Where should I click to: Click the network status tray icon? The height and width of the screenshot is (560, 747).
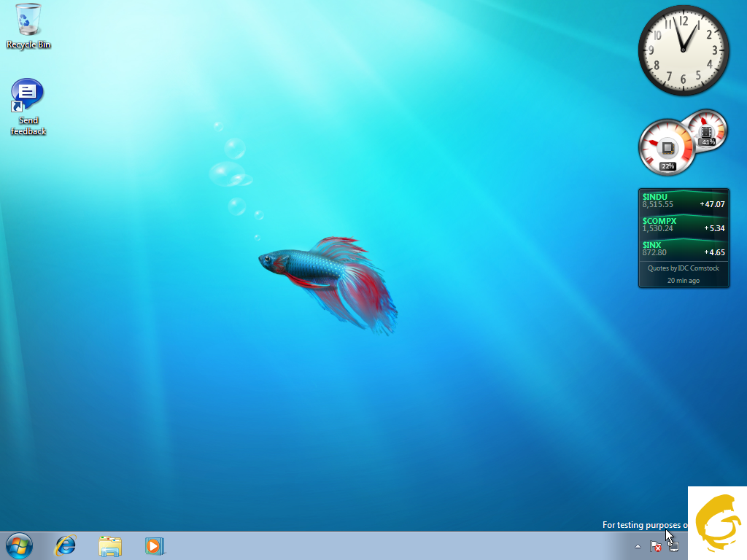pos(673,546)
